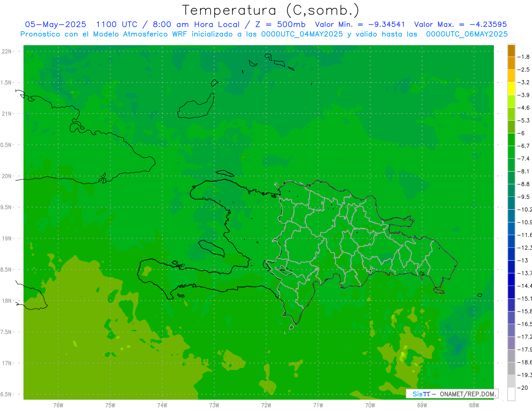Image resolution: width=532 pixels, height=411 pixels.
Task: Click the "-20" legend value
Action: pyautogui.click(x=522, y=388)
